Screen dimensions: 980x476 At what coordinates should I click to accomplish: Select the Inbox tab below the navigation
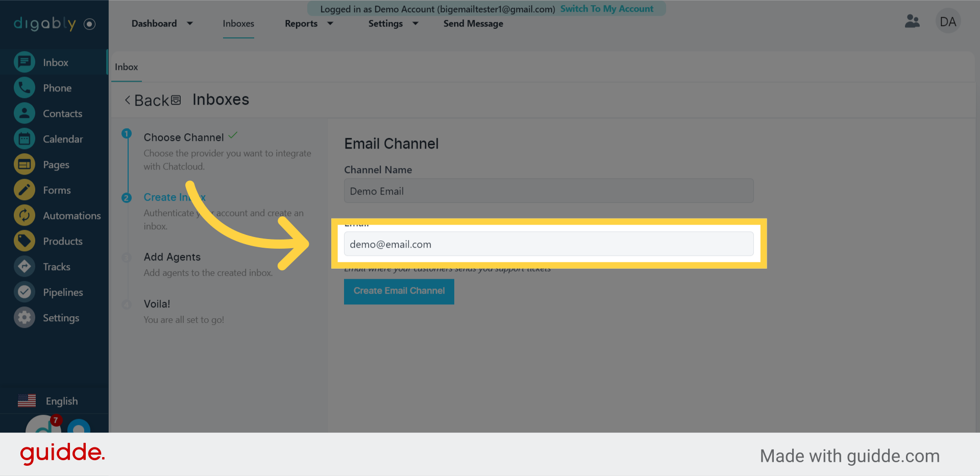[126, 67]
